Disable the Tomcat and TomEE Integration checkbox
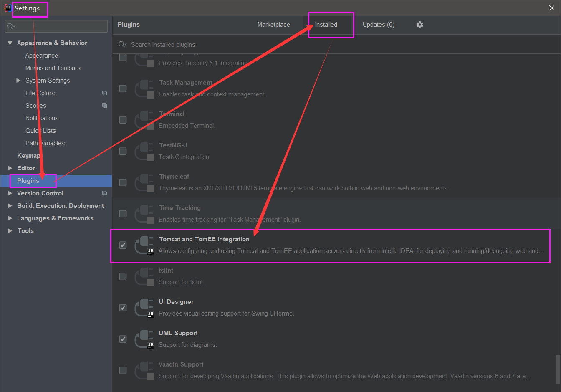 (123, 245)
